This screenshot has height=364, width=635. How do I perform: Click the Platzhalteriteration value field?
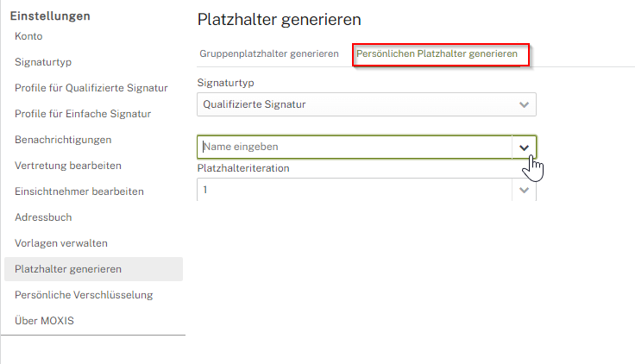(x=354, y=190)
